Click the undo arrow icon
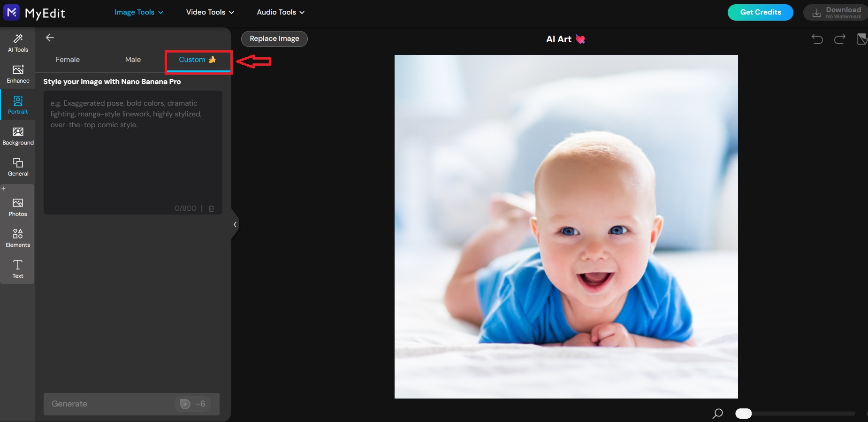The image size is (868, 422). coord(817,39)
